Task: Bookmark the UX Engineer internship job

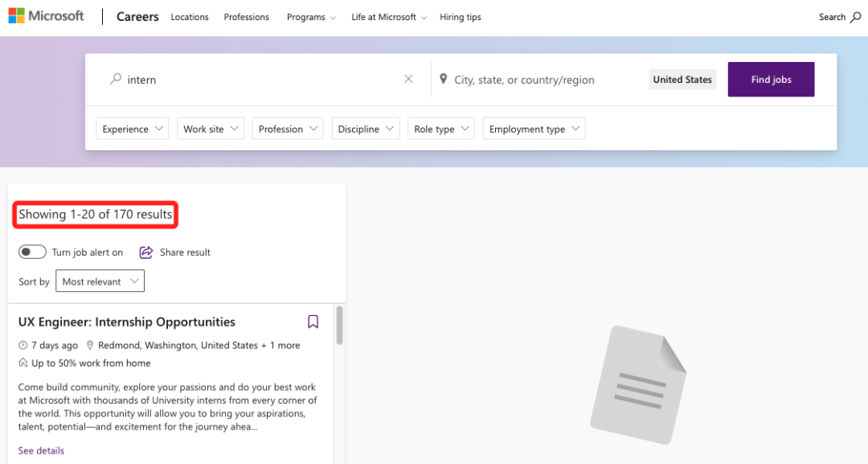Action: (313, 322)
